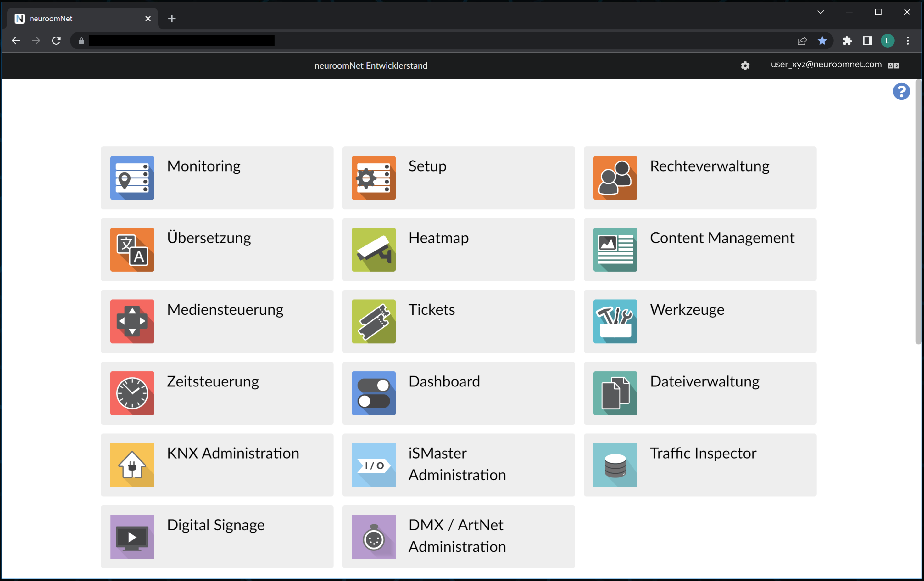Open the Heatmap camera icon
Screen dimensions: 924x581
click(373, 250)
